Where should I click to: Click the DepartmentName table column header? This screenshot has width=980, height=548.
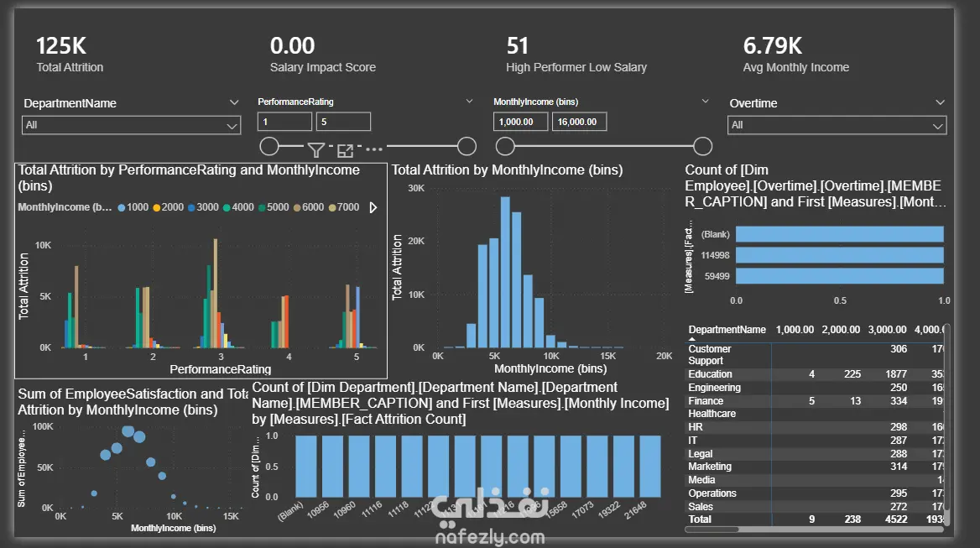coord(727,329)
